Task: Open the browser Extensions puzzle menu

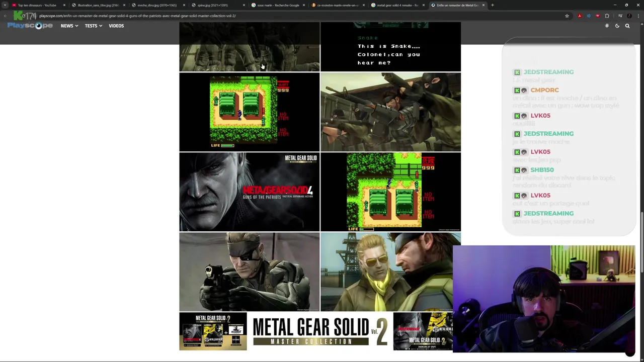Action: 607,16
